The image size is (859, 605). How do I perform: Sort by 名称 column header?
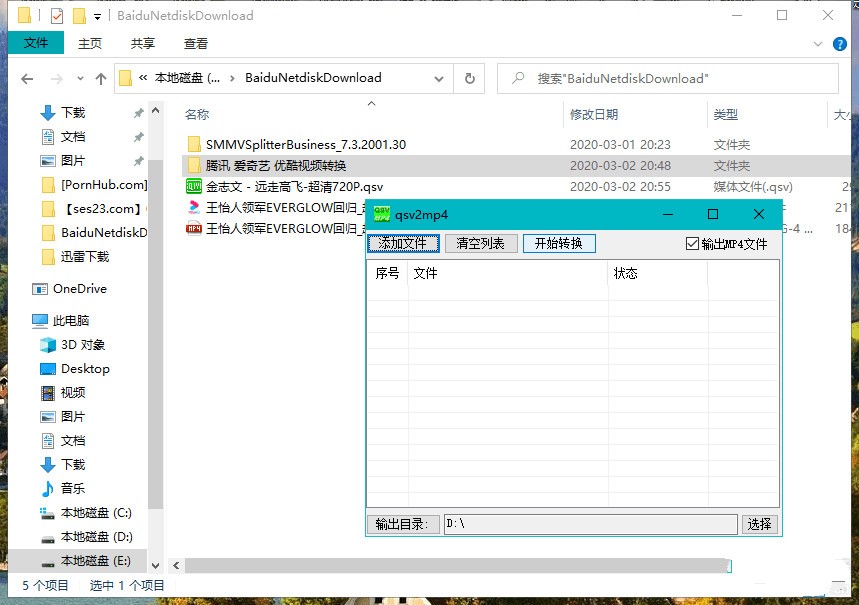tap(197, 115)
